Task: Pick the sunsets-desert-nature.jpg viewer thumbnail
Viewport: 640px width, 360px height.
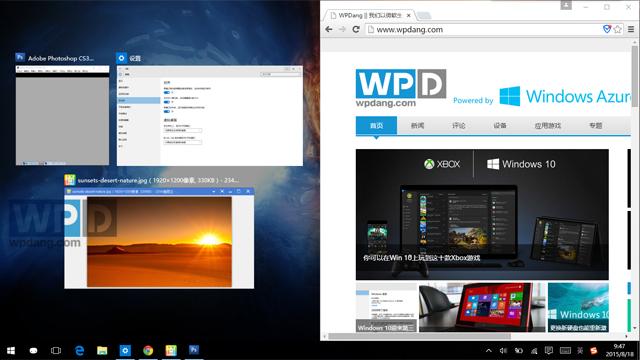Action: [x=159, y=238]
